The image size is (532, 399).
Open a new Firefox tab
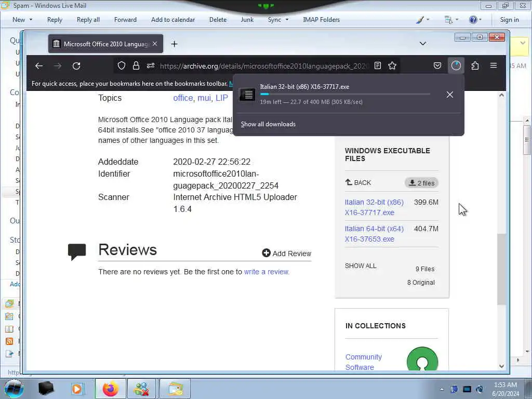[174, 44]
